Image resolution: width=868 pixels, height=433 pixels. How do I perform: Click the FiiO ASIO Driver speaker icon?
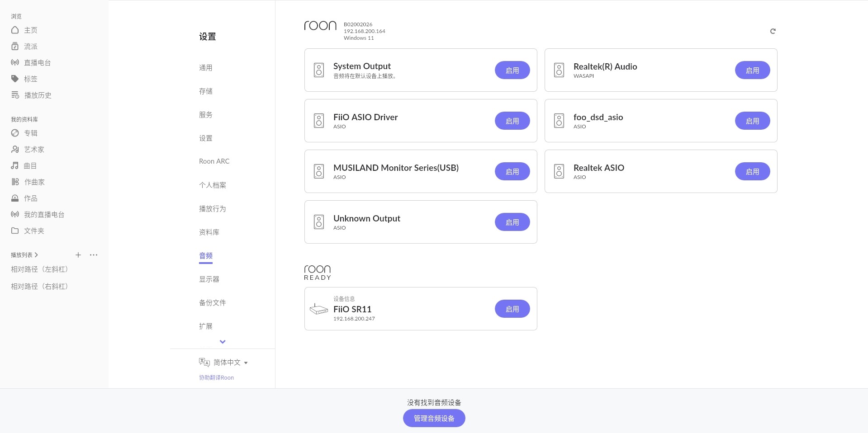tap(319, 121)
